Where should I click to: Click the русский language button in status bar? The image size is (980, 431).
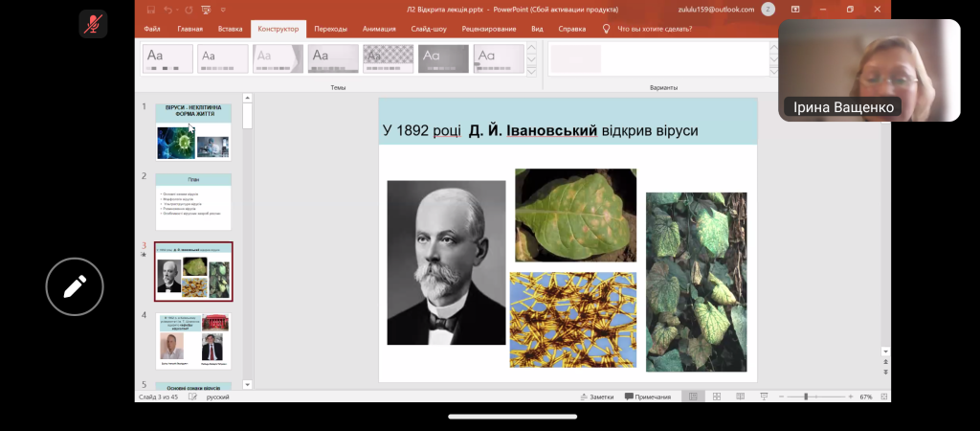pos(217,397)
